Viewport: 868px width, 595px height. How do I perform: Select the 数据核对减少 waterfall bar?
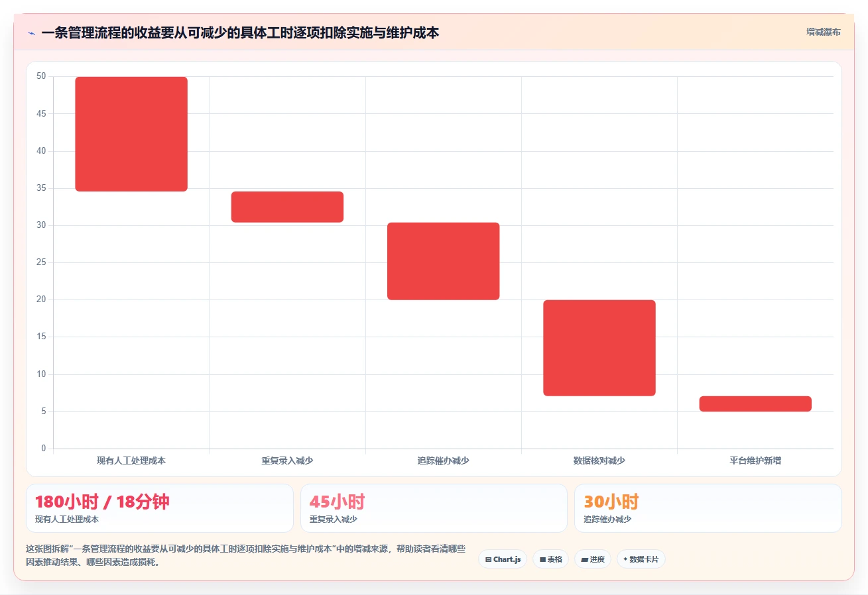tap(599, 348)
